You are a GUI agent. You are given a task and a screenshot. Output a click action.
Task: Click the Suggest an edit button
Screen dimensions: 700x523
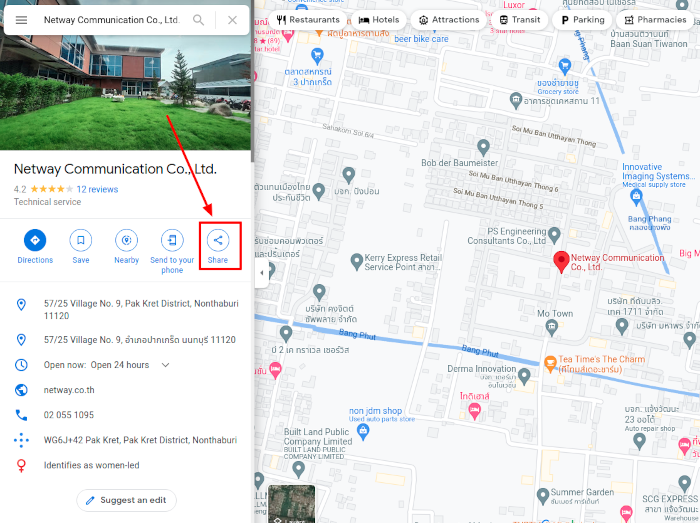click(x=126, y=500)
